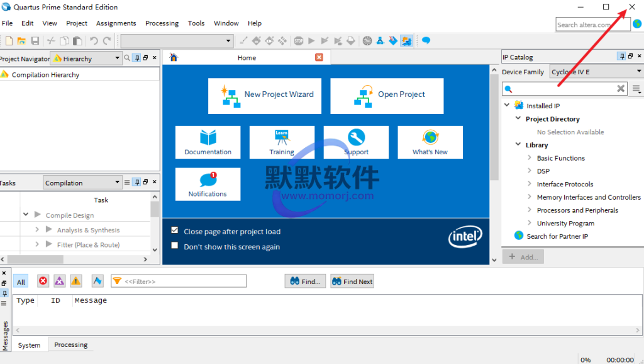The width and height of the screenshot is (644, 364).
Task: Open the Tools menu
Action: click(x=196, y=23)
